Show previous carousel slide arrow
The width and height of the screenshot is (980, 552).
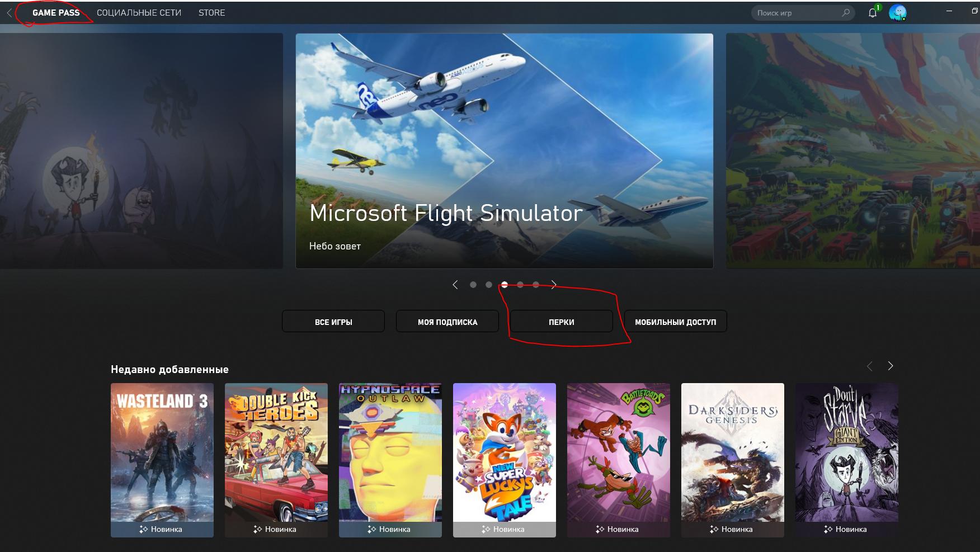[x=455, y=285]
